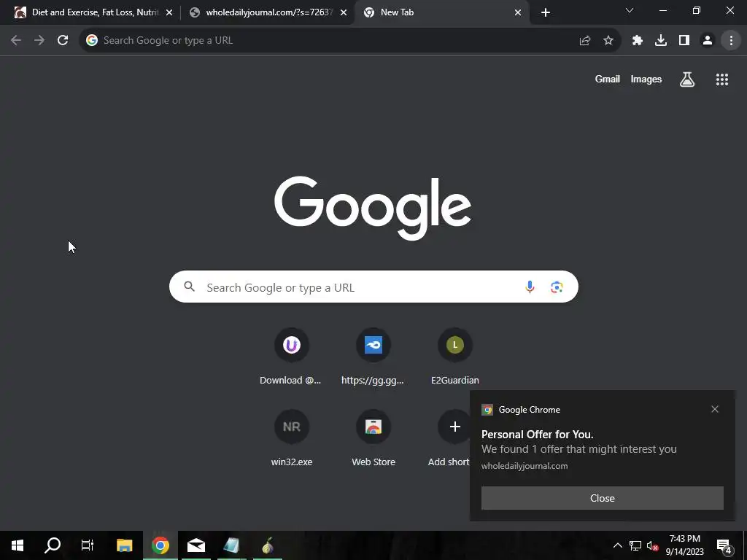Open the Gmail link

pos(607,79)
